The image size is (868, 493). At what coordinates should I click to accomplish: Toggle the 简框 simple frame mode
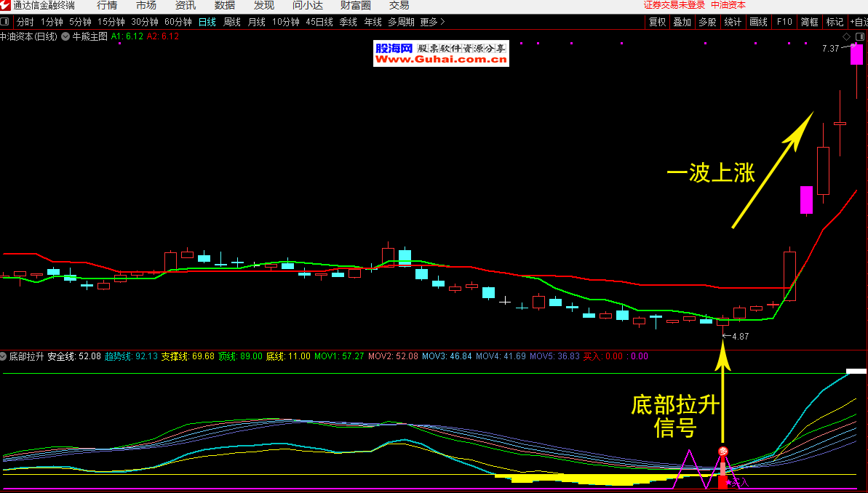(x=810, y=22)
